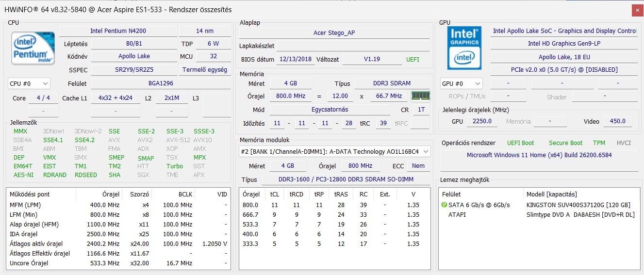Click the L2 cache 2x1M value
This screenshot has width=644, height=275.
point(172,97)
